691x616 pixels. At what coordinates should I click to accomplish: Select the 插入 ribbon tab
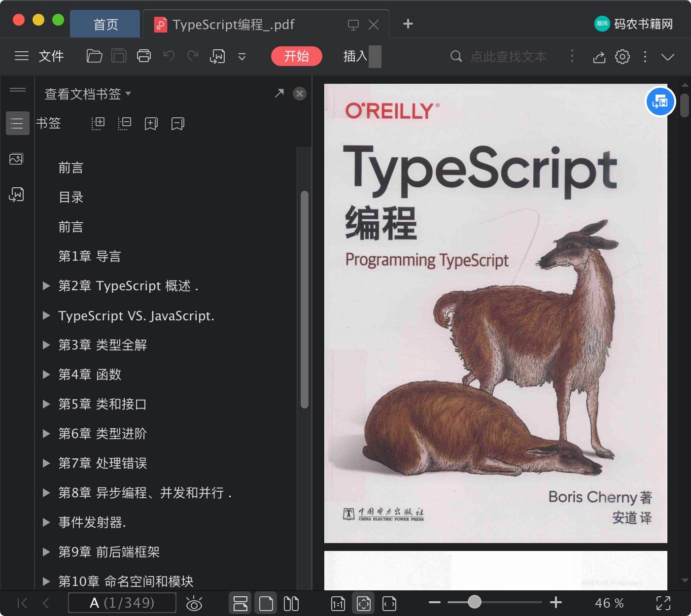[x=355, y=56]
